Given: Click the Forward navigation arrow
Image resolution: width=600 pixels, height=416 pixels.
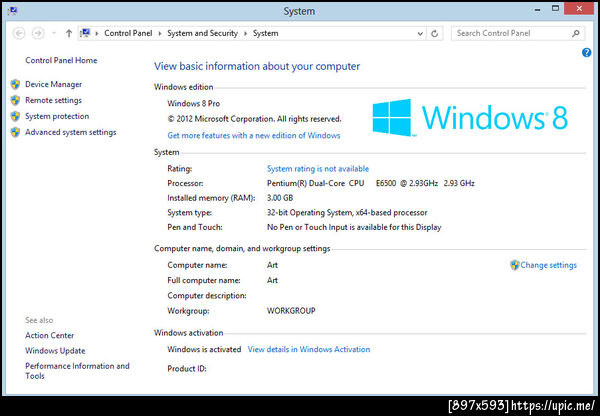Looking at the screenshot, I should click(x=38, y=33).
